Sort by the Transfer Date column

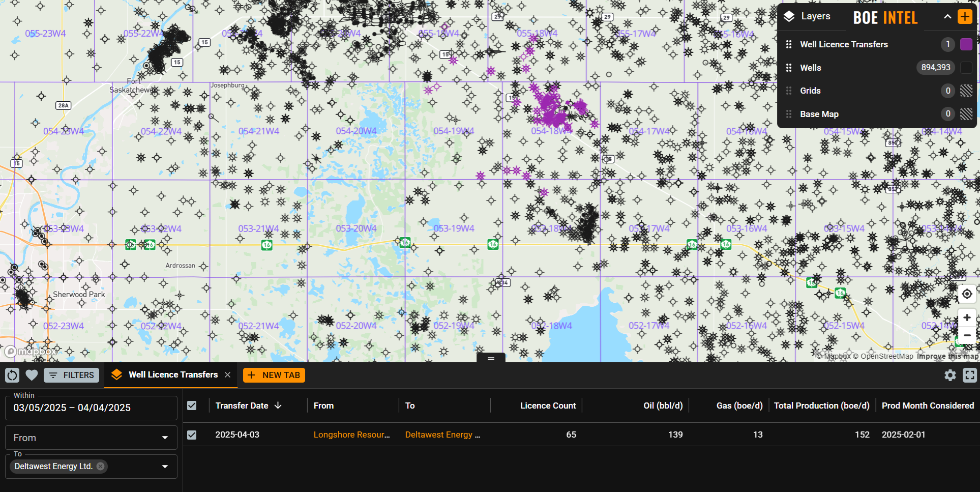point(242,406)
